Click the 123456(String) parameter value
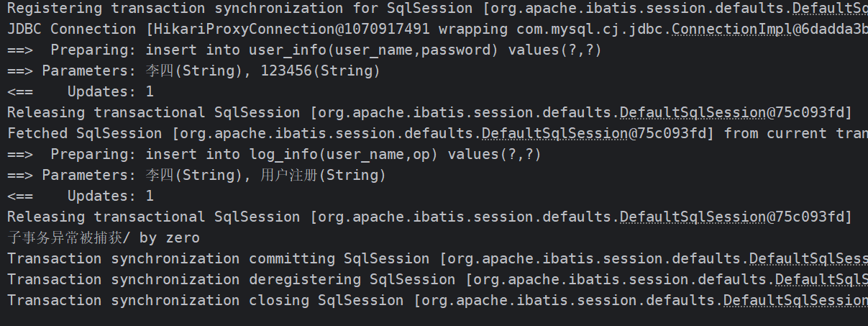Image resolution: width=868 pixels, height=326 pixels. point(320,71)
